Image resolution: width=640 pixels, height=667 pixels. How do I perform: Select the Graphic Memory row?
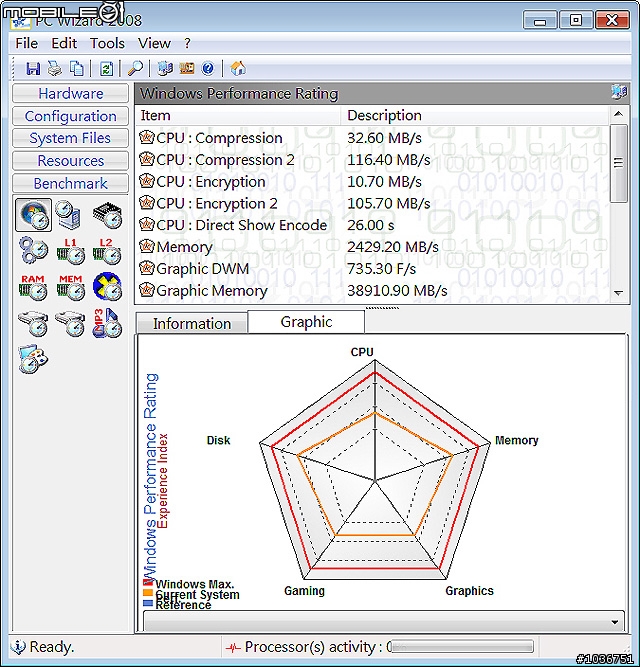point(373,291)
